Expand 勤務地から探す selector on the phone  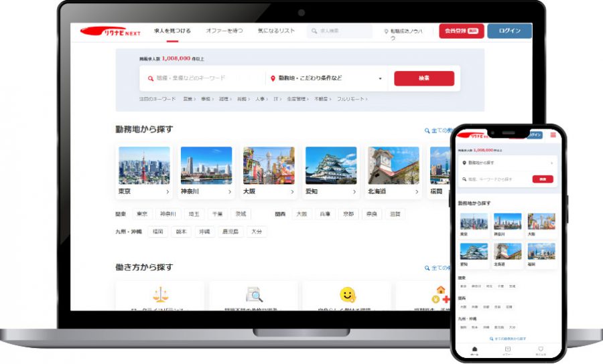coord(507,163)
